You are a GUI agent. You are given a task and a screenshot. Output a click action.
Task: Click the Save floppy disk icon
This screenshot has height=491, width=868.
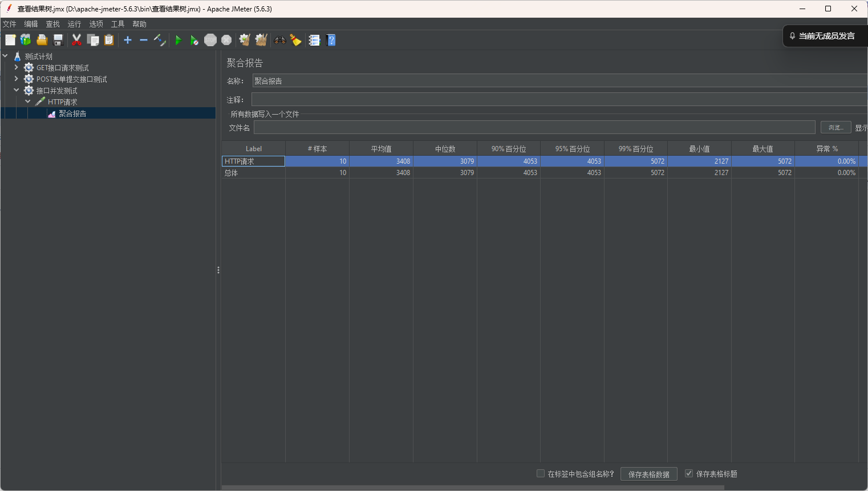tap(58, 40)
